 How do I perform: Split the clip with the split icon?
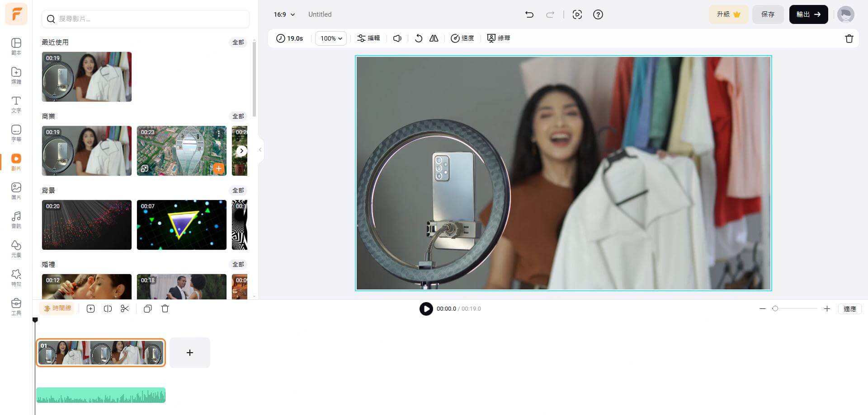click(108, 309)
